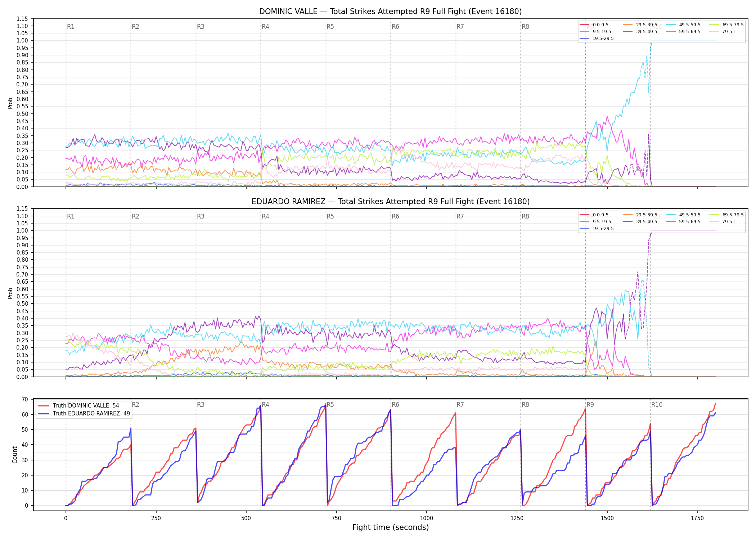The image size is (756, 540).
Task: Click the 500 tick on the fight time axis
Action: click(x=246, y=518)
